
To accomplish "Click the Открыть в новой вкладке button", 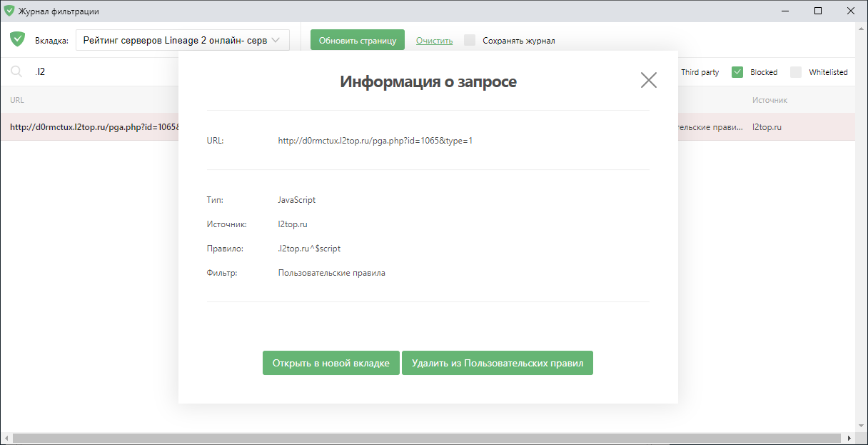I will coord(330,362).
